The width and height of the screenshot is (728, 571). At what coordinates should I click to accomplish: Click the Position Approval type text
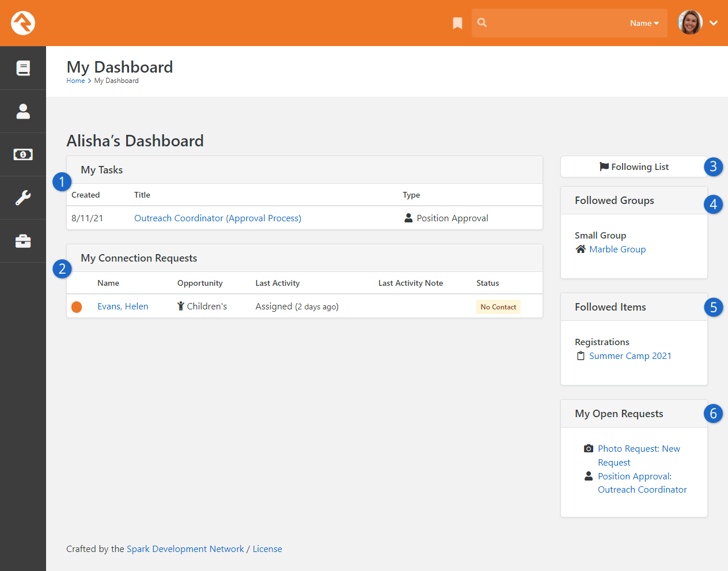tap(453, 218)
